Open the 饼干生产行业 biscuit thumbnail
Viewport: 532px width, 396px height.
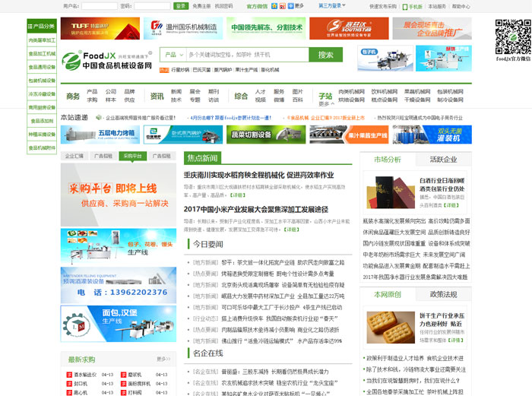(388, 327)
